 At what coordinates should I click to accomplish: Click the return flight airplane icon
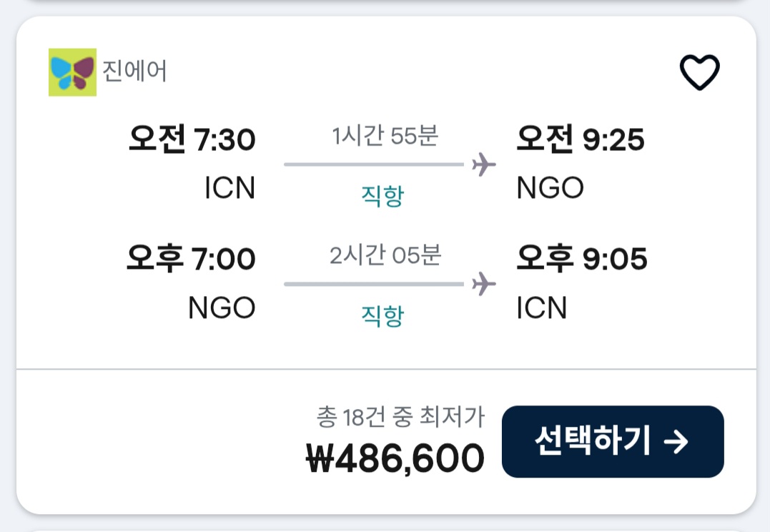tap(484, 284)
